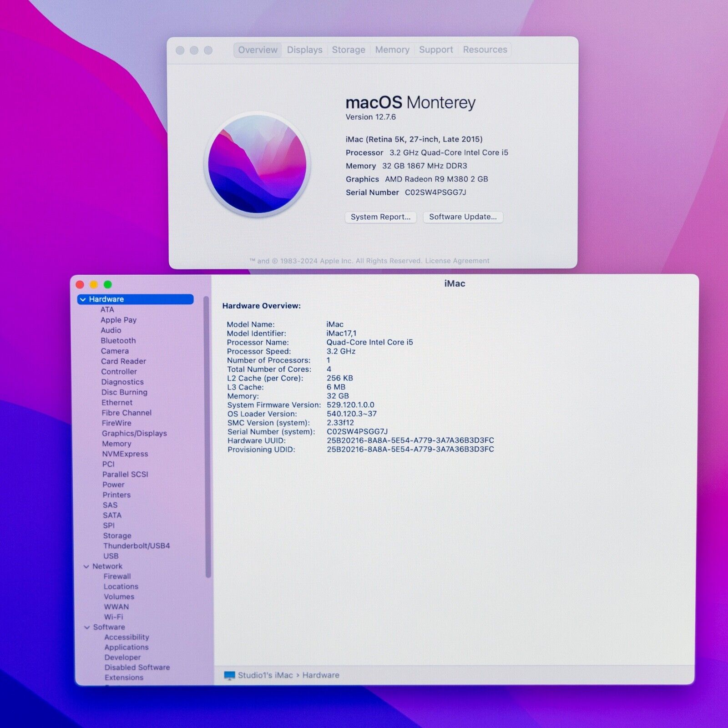
Task: Collapse the Software section chevron
Action: 87,627
